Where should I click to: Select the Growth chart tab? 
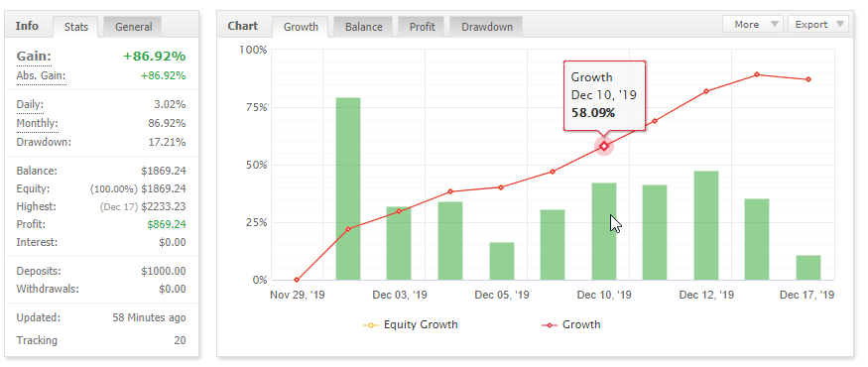pyautogui.click(x=301, y=27)
